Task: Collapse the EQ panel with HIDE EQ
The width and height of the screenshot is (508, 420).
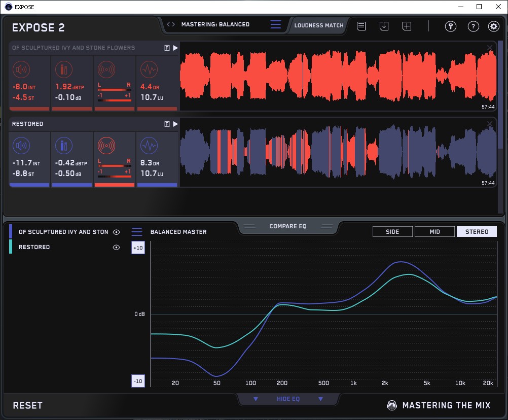Action: [288, 399]
